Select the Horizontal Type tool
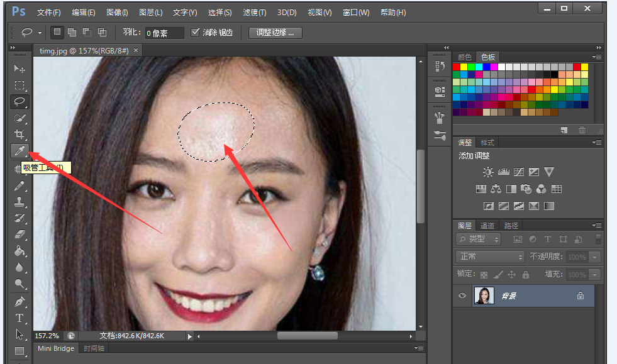617x364 pixels. tap(19, 318)
